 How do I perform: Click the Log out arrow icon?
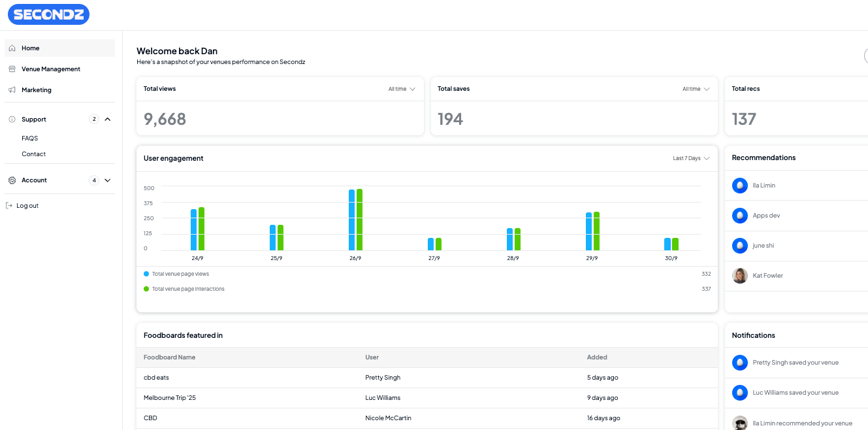pos(9,206)
